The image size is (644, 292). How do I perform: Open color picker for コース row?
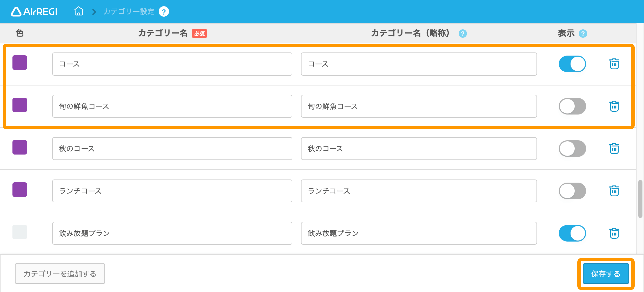(20, 63)
